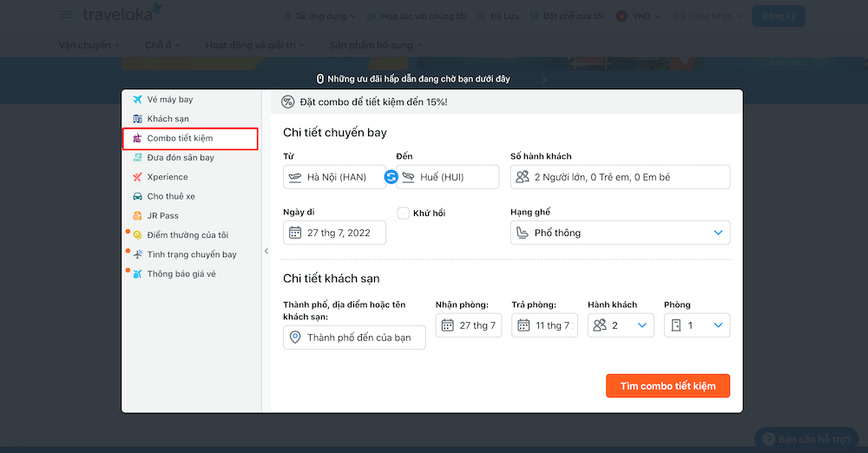Click the Đưa đón sân bay icon
The image size is (868, 453).
[137, 158]
